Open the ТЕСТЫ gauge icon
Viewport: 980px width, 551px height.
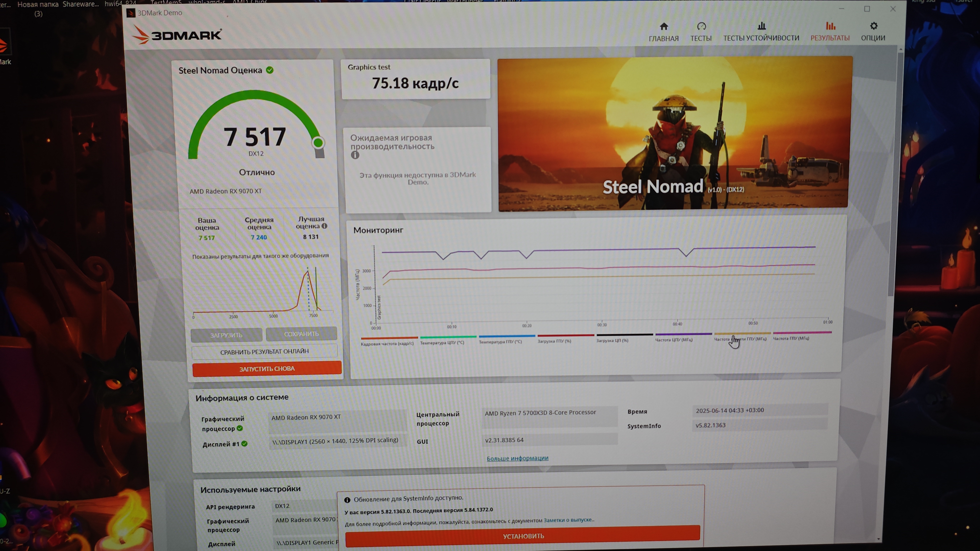[x=701, y=27]
